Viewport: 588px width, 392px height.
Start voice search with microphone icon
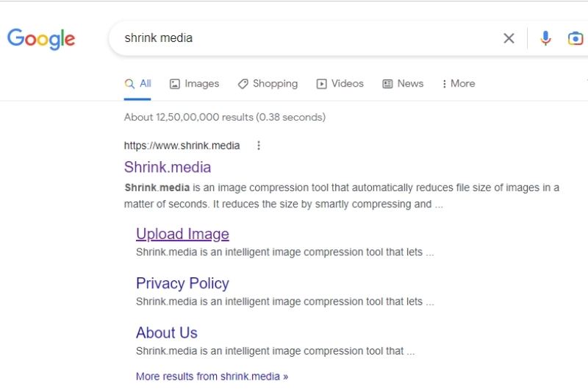(545, 38)
